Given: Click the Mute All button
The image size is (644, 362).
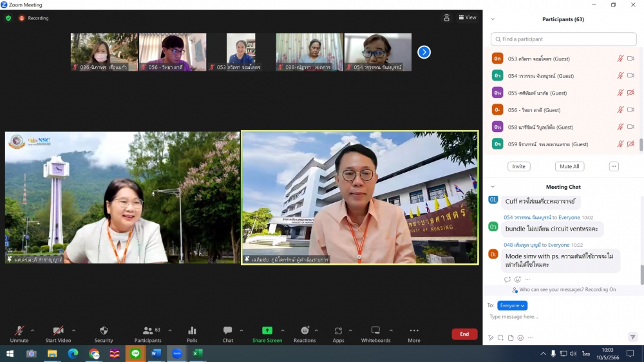Looking at the screenshot, I should click(569, 166).
